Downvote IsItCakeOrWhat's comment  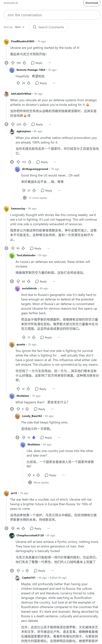coord(25,124)
